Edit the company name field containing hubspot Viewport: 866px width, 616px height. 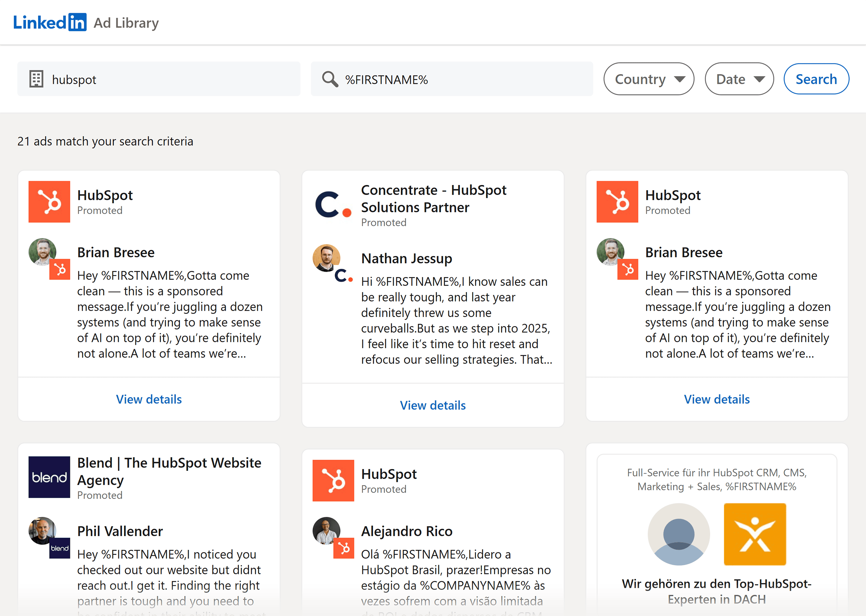pyautogui.click(x=159, y=79)
